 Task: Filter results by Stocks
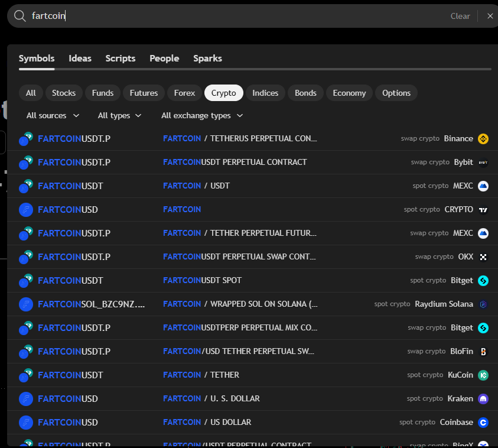point(64,93)
